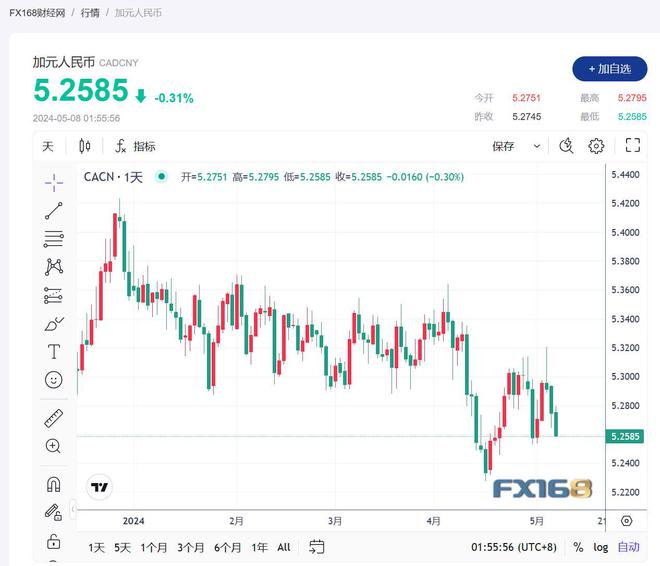Open the Fibonacci retracement tool group

tap(54, 239)
